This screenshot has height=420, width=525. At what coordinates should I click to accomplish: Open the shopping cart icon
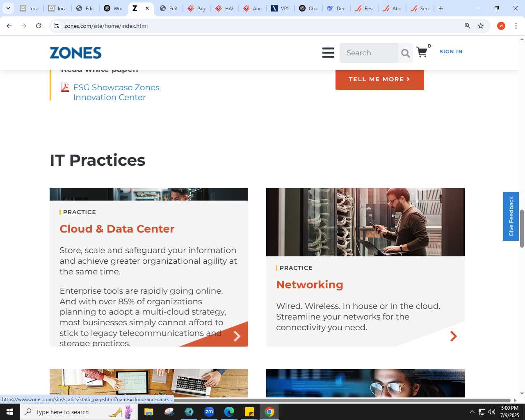point(422,52)
